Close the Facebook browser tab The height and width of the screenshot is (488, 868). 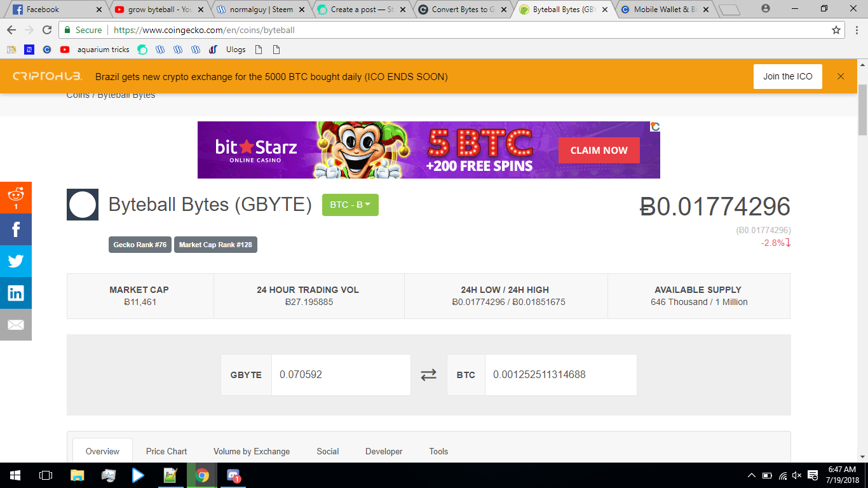(98, 10)
